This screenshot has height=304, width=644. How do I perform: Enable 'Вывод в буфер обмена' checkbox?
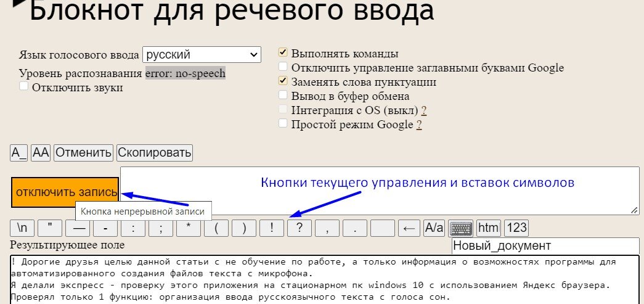283,94
